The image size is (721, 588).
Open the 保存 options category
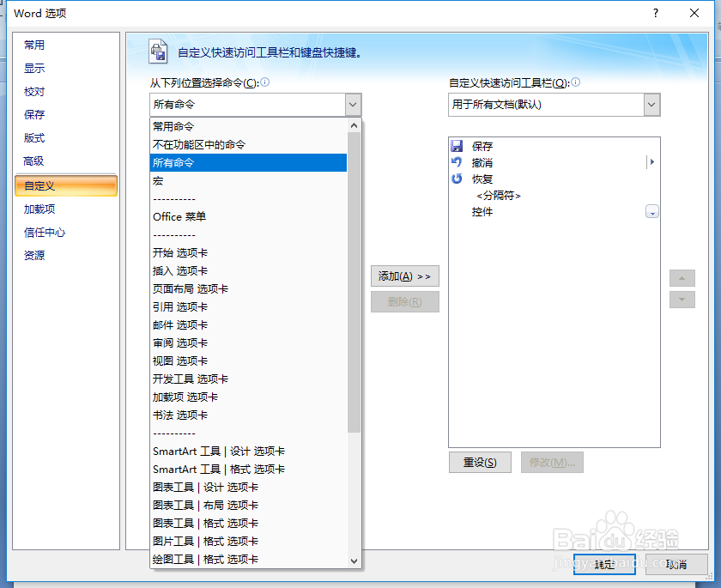66,114
